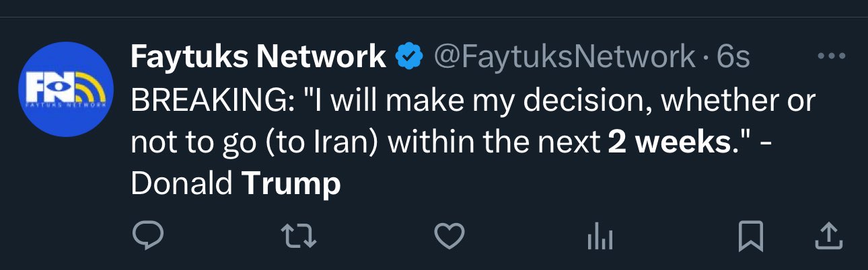868x270 pixels.
Task: Open the post via the 6s timestamp
Action: 733,57
